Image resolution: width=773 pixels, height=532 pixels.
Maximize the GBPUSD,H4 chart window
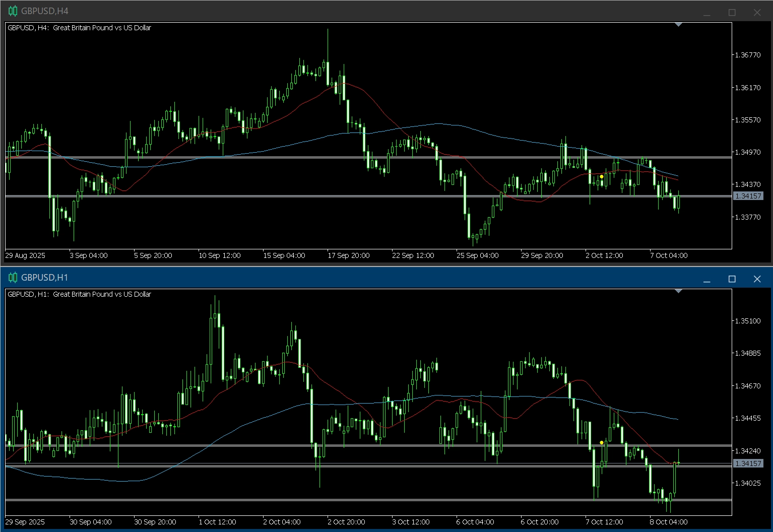pyautogui.click(x=732, y=12)
